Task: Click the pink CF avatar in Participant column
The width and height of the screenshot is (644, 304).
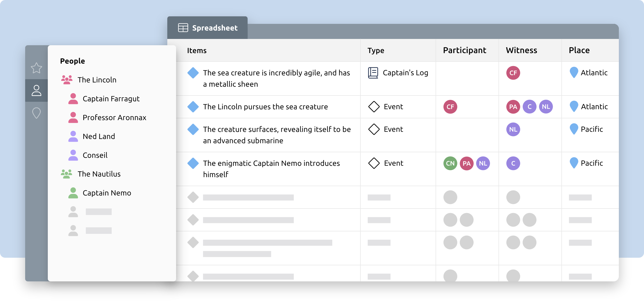Action: pyautogui.click(x=450, y=107)
